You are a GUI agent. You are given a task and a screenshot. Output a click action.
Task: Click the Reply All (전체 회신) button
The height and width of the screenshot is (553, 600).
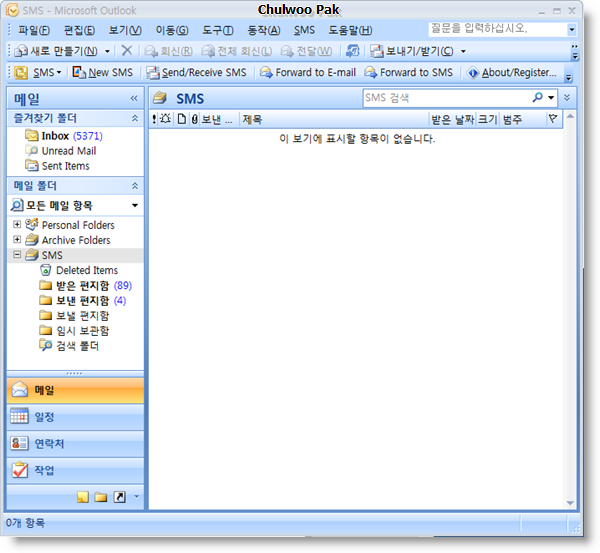237,51
